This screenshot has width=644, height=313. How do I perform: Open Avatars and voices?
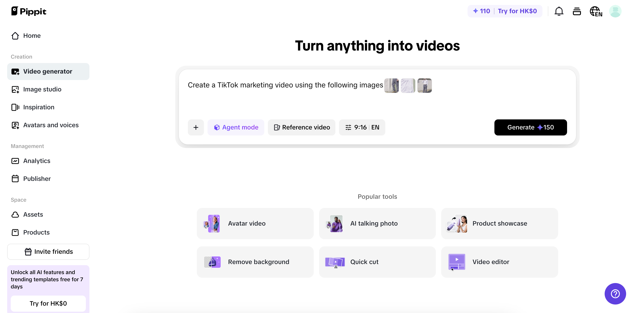click(x=51, y=125)
